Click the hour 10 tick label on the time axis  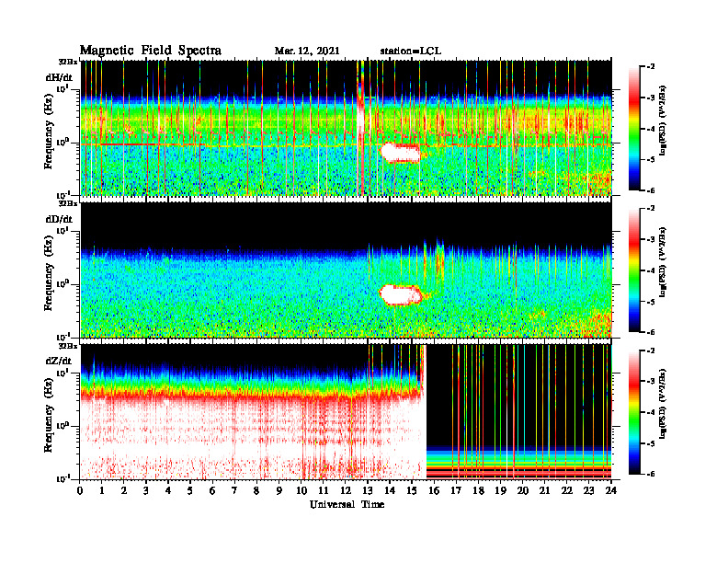(301, 490)
